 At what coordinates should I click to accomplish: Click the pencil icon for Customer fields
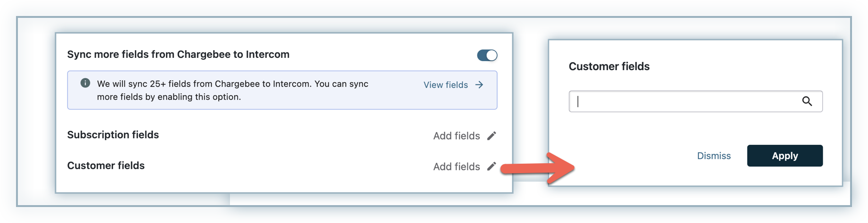tap(491, 166)
